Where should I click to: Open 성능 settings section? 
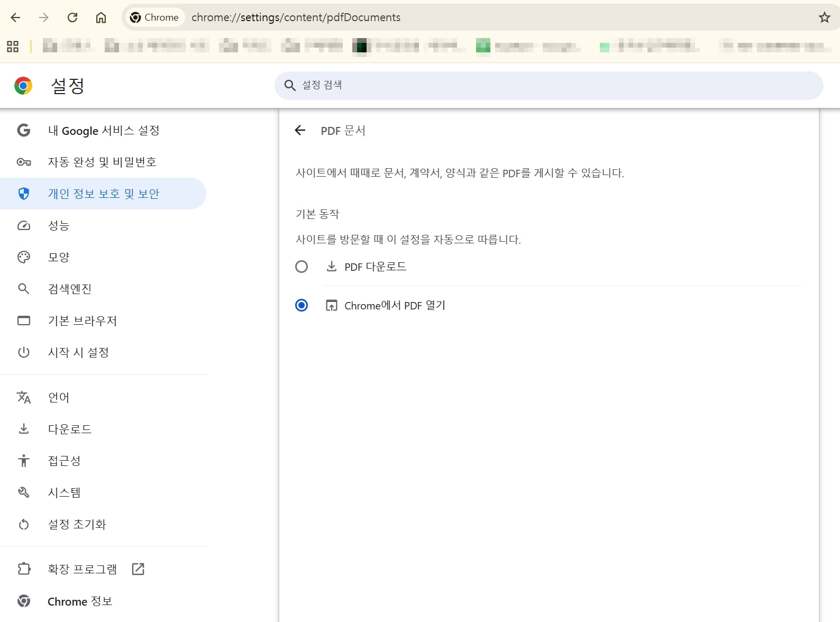pos(103,225)
